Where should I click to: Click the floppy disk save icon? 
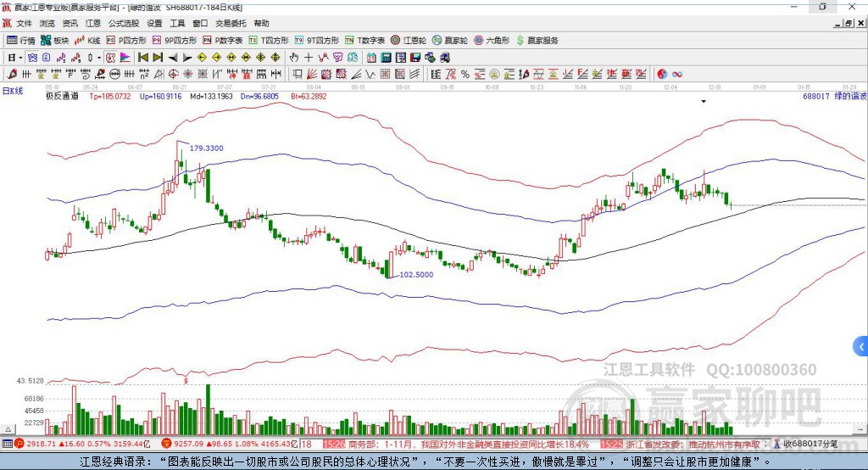(415, 58)
